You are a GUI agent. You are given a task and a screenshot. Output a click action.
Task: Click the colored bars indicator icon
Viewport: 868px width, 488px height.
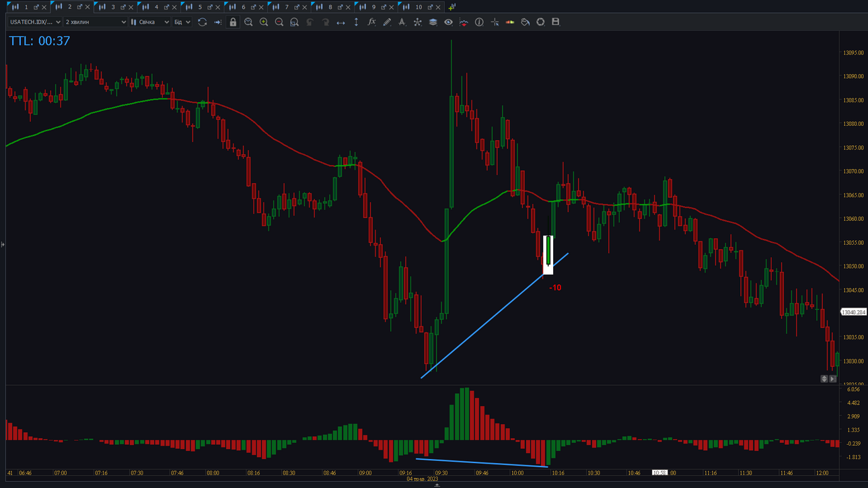click(510, 22)
